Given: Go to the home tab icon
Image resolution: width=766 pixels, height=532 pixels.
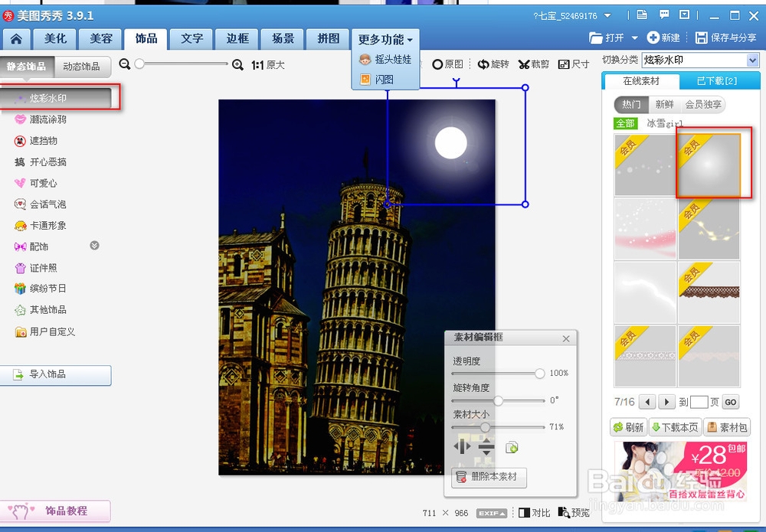Looking at the screenshot, I should point(16,39).
